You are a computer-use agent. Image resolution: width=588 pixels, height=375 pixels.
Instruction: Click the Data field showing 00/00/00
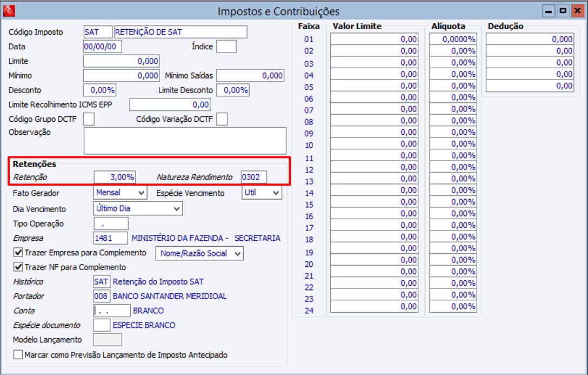(102, 47)
